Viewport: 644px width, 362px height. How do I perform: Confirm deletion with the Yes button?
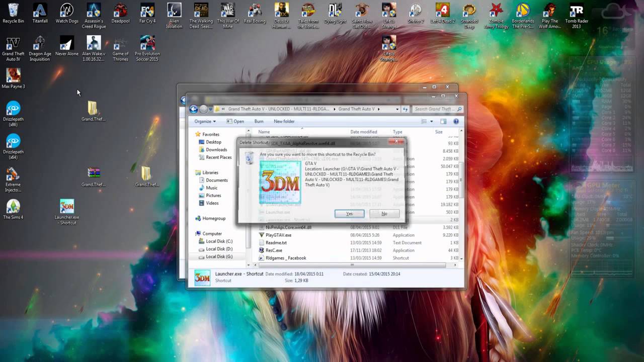[x=349, y=214]
